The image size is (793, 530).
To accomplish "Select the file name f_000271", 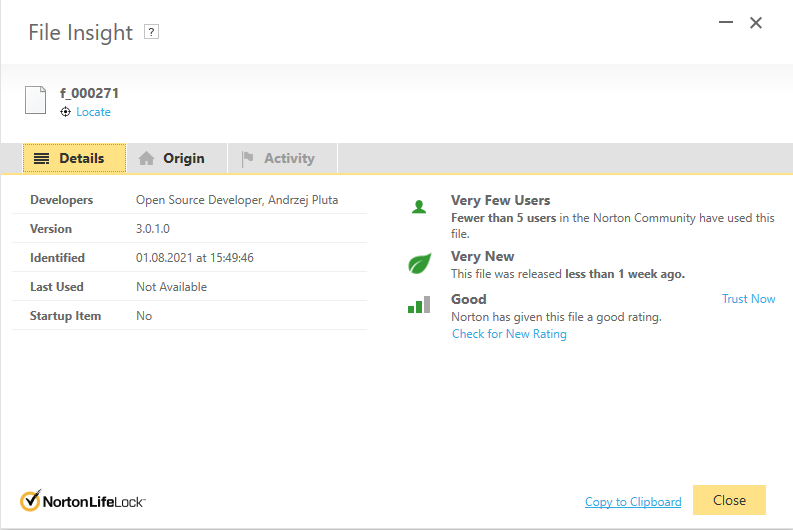I will 89,93.
